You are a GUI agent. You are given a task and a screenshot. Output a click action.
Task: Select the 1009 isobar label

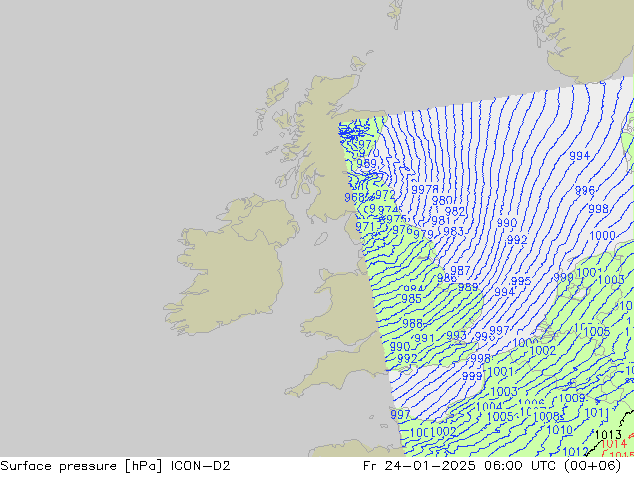572,398
